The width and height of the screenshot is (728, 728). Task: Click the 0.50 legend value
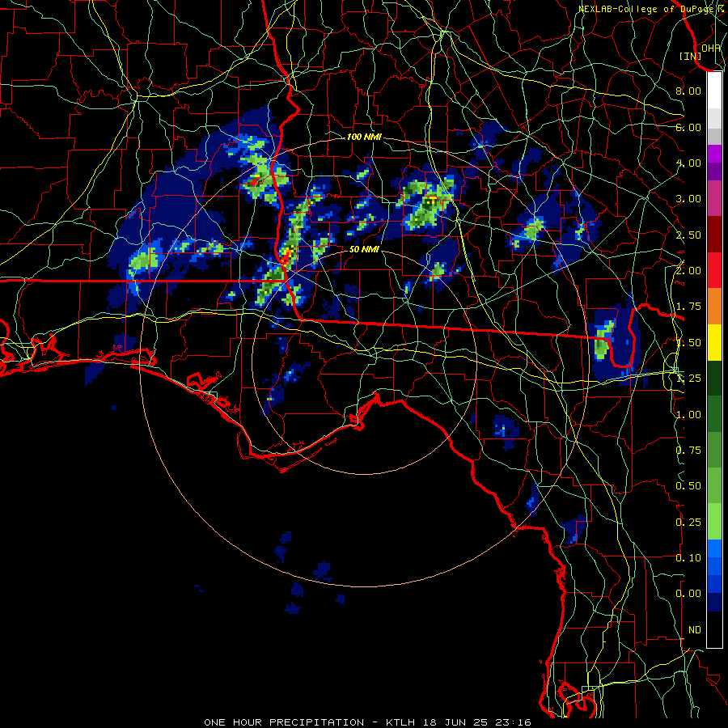(x=688, y=486)
